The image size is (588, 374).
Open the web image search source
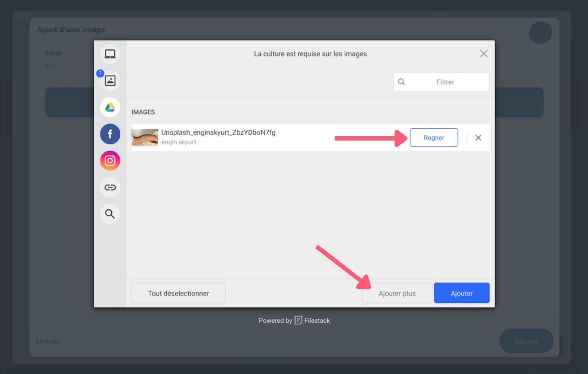tap(110, 214)
